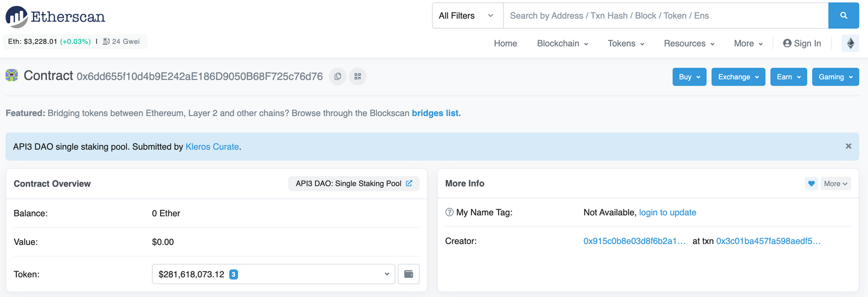Screen dimensions: 868x297
Task: Click the search by address input field
Action: pyautogui.click(x=666, y=16)
